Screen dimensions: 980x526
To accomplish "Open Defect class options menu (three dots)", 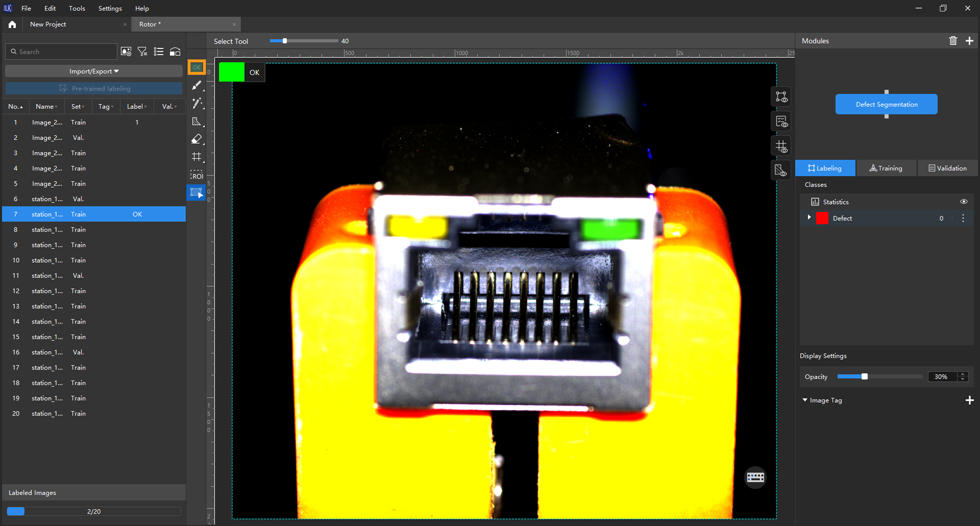I will 963,218.
